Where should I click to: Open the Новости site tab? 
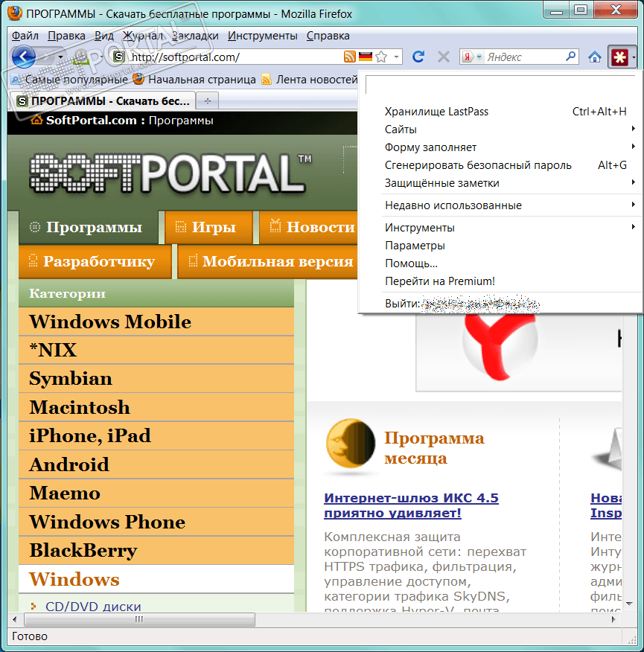[308, 227]
